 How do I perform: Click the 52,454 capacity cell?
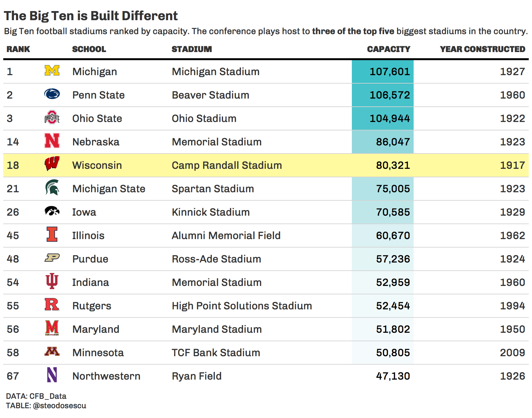[383, 306]
